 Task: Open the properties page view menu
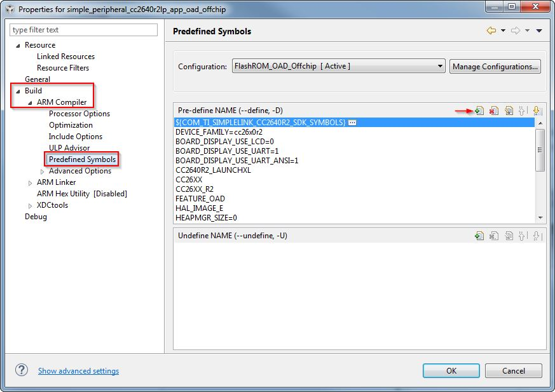click(x=539, y=30)
